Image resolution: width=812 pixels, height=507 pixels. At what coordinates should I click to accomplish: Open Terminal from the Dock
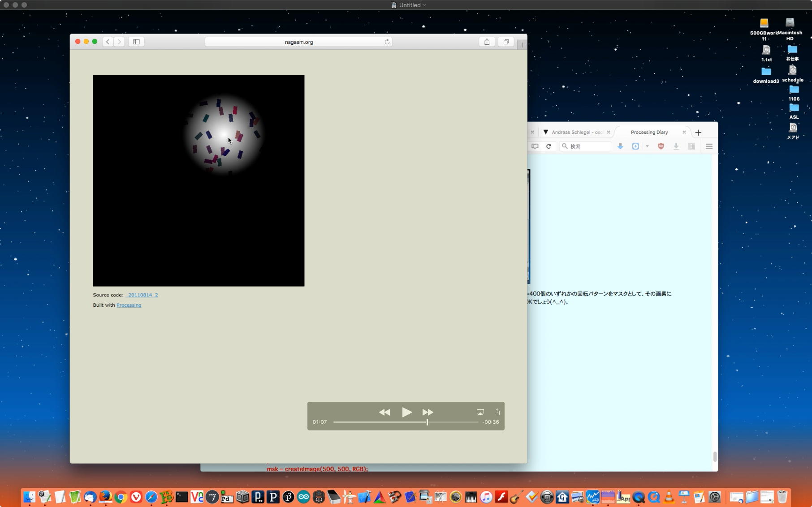coord(181,497)
